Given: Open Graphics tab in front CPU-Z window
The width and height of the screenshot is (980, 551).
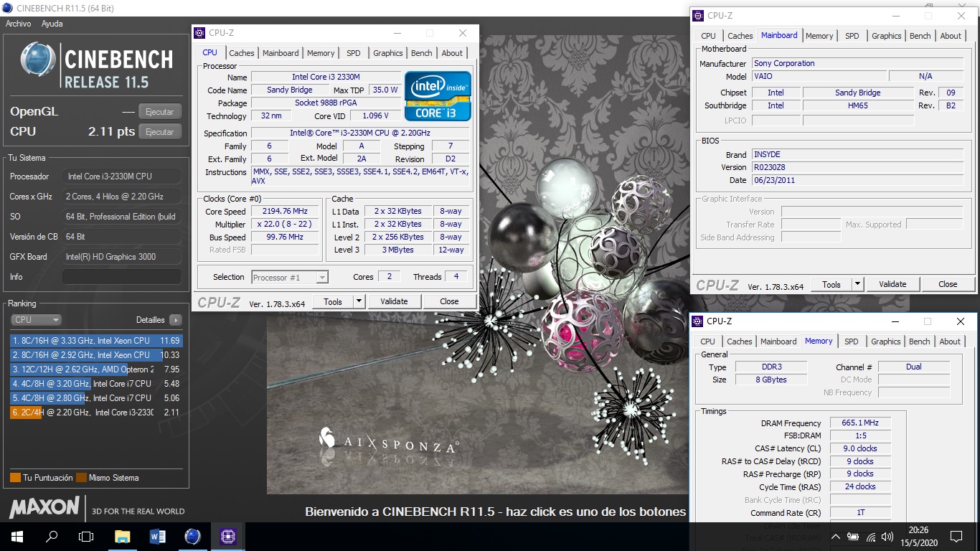Looking at the screenshot, I should pos(388,53).
